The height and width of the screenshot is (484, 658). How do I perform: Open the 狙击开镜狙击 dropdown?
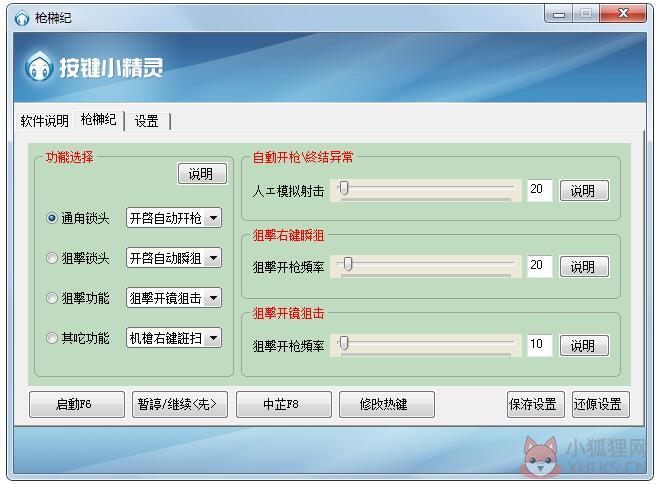(x=174, y=298)
